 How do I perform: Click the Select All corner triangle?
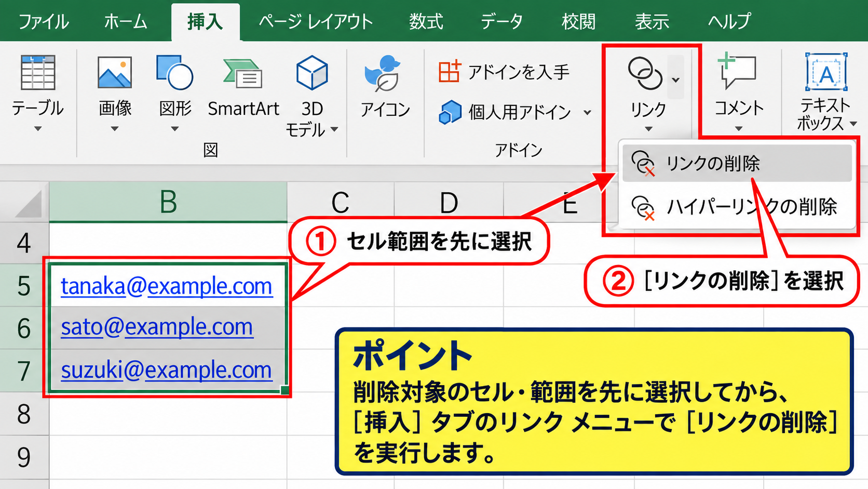27,203
